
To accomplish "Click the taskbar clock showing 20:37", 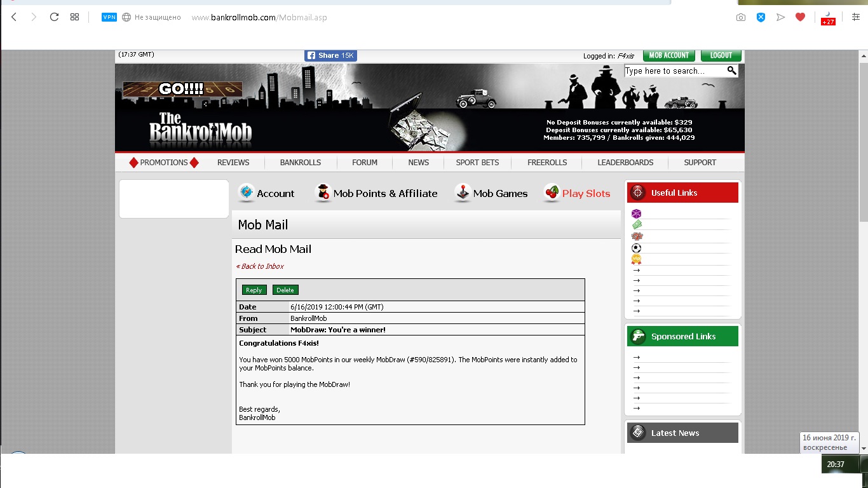I will [x=836, y=464].
